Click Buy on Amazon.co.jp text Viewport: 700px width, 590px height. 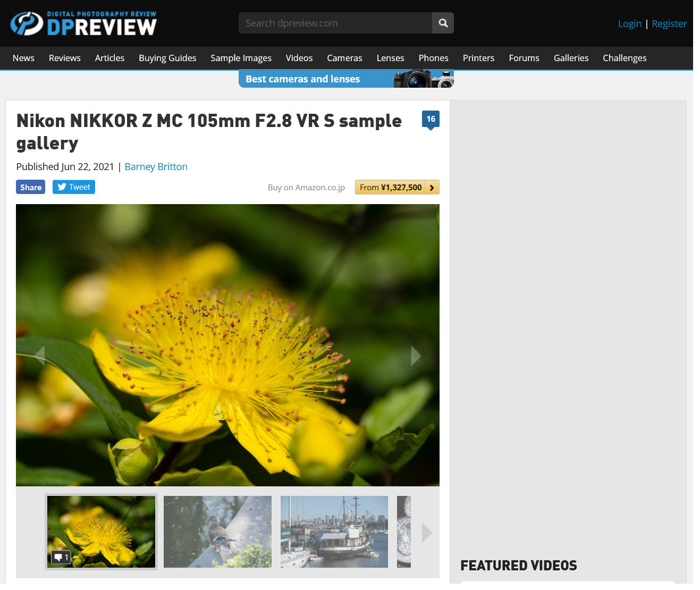coord(306,188)
